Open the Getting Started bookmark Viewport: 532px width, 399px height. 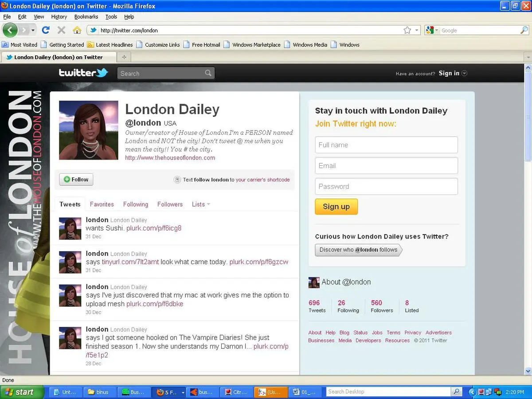click(x=62, y=45)
